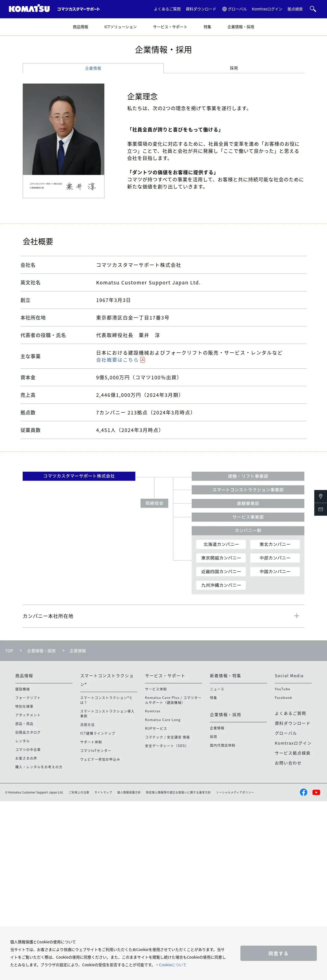Screen dimensions: 327x980
Task: Open ソーシャルメディアポリシー link
Action: pos(235,792)
